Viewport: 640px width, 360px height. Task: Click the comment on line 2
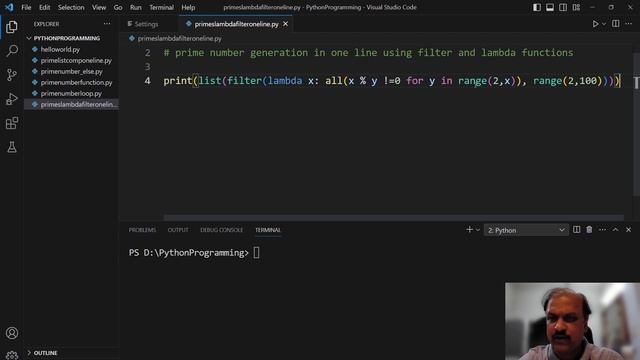pyautogui.click(x=368, y=53)
